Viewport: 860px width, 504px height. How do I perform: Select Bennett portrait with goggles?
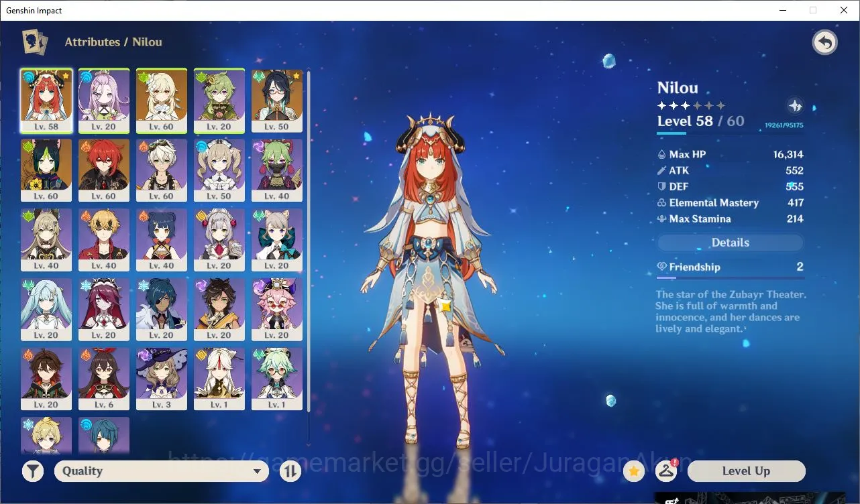click(x=162, y=170)
